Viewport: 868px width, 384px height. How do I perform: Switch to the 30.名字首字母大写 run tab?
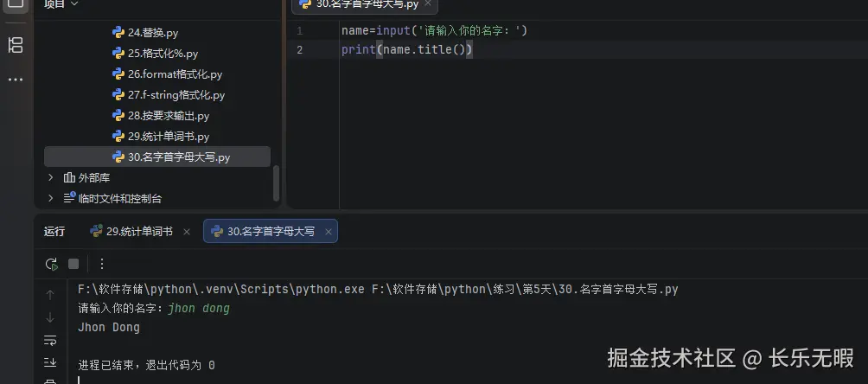pyautogui.click(x=271, y=232)
